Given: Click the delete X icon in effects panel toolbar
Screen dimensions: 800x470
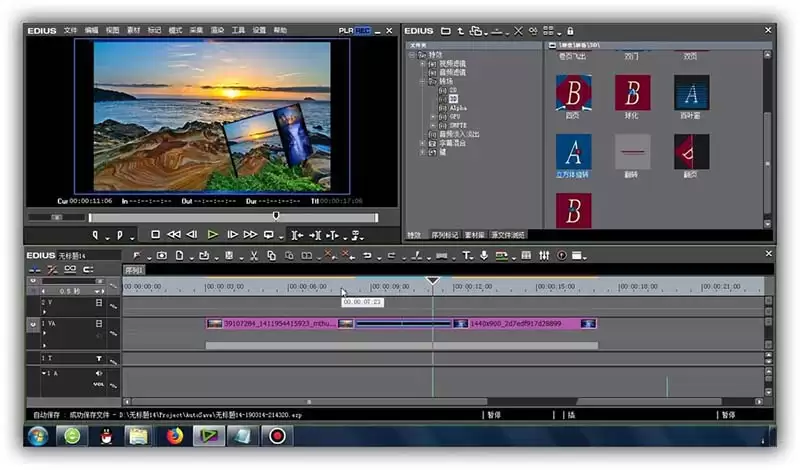Looking at the screenshot, I should point(518,31).
